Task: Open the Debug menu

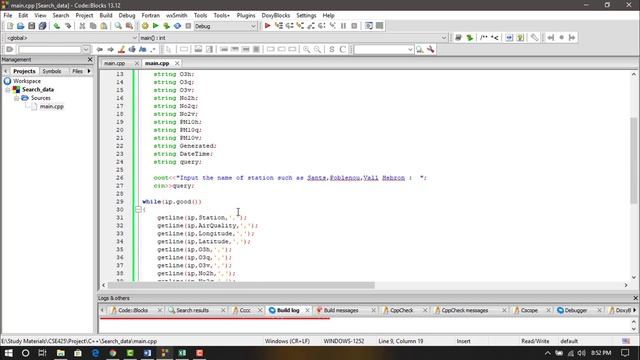Action: pyautogui.click(x=127, y=15)
